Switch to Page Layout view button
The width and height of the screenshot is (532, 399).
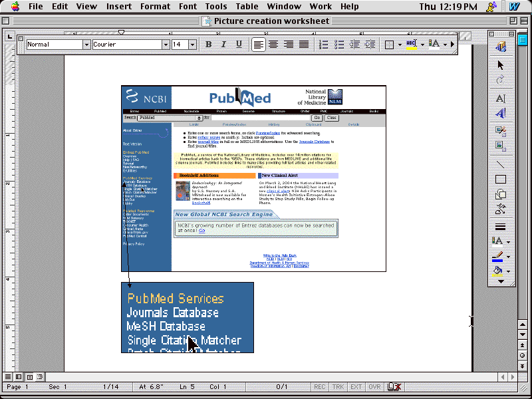click(x=29, y=376)
